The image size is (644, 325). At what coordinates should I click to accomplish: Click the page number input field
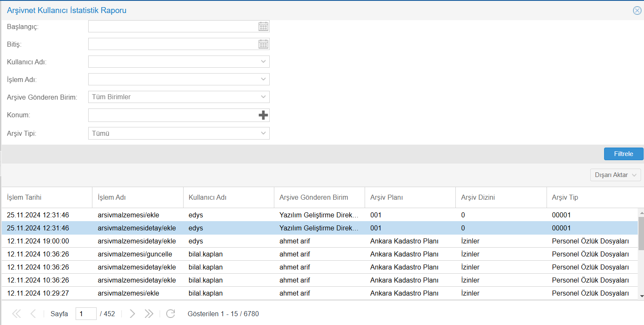pos(86,314)
